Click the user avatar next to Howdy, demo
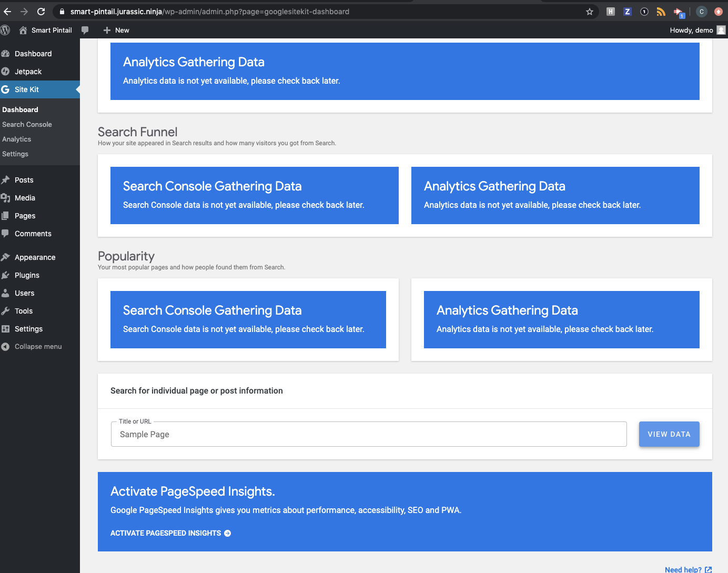The image size is (728, 573). tap(721, 30)
